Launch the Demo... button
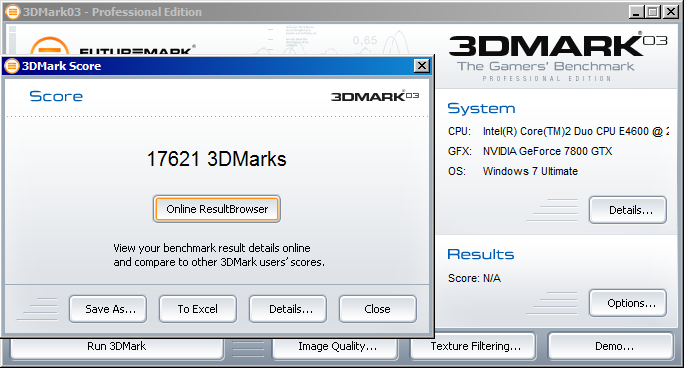 pyautogui.click(x=611, y=347)
